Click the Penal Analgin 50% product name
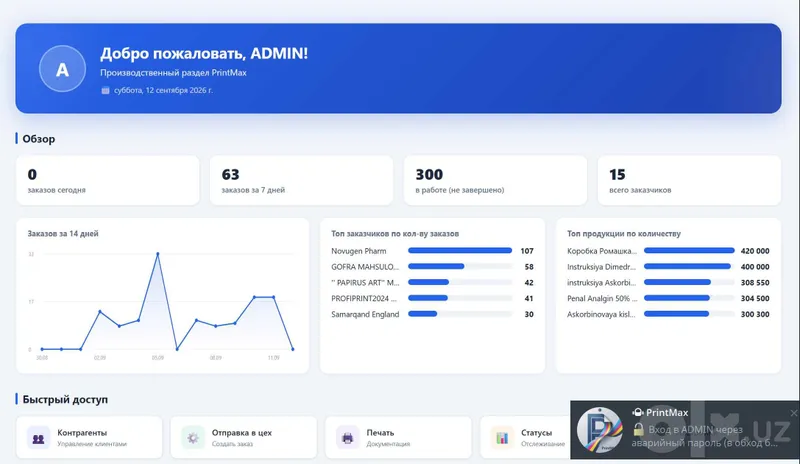800x464 pixels. coord(602,299)
